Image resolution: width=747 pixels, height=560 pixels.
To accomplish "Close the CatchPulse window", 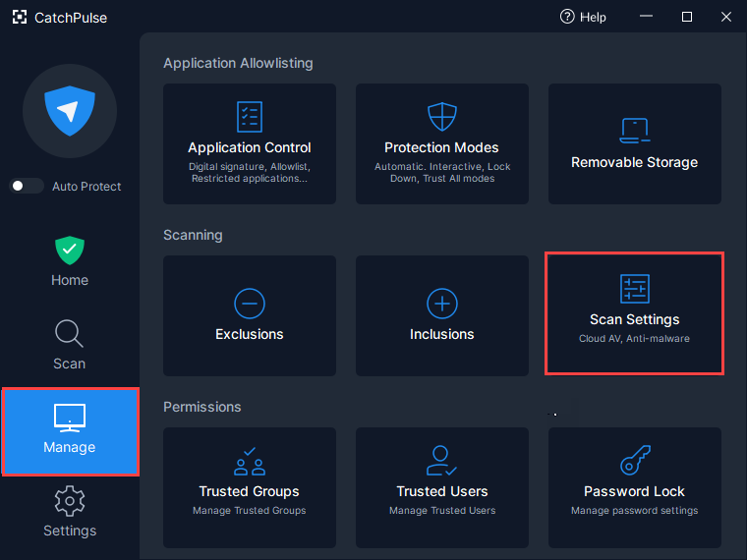I will coord(726,17).
